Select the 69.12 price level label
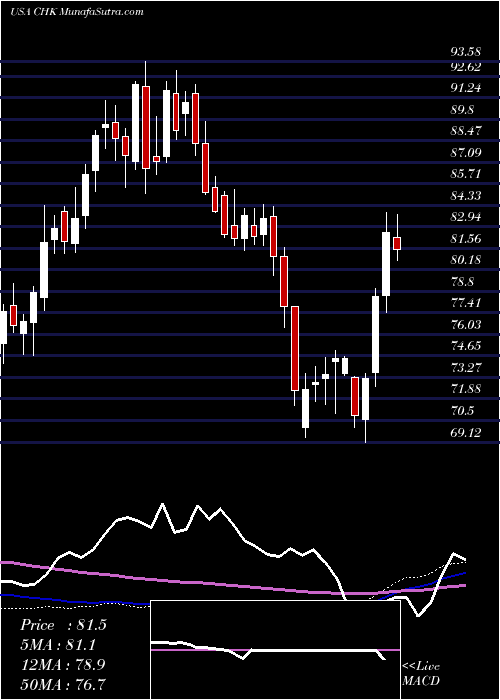This screenshot has width=500, height=700. 466,432
